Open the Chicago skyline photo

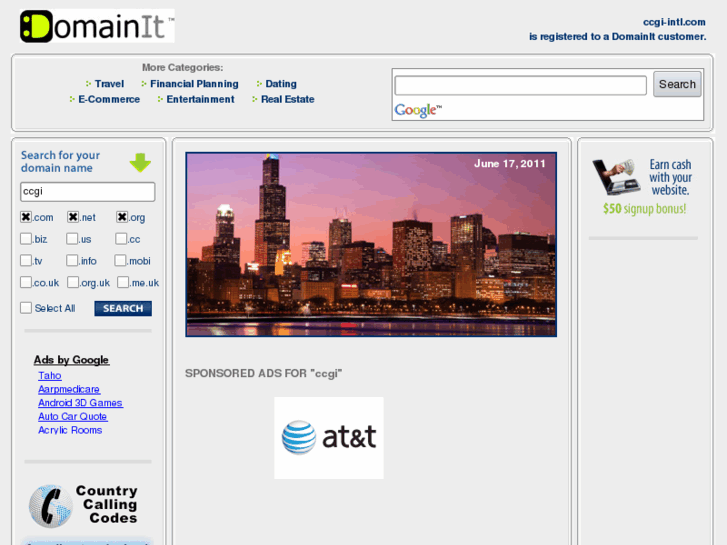pyautogui.click(x=371, y=244)
